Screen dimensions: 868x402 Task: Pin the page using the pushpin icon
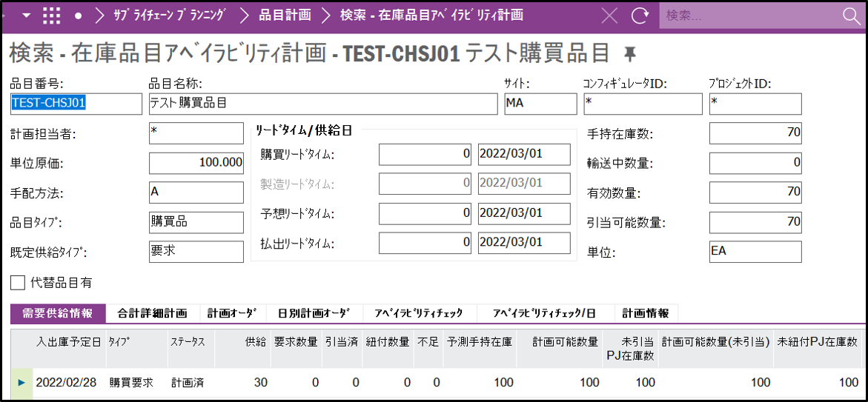[x=630, y=53]
